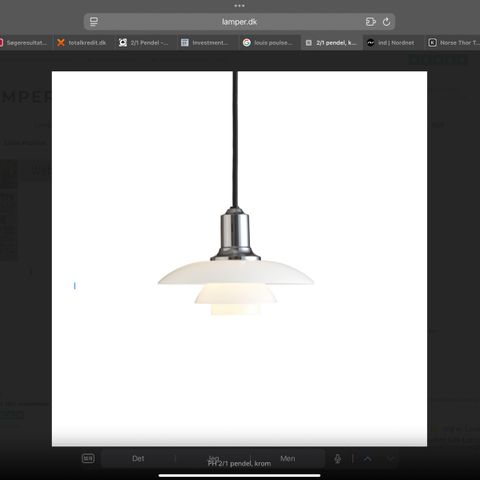Switch to the Norse Thor tab
480x480 pixels.
[453, 43]
